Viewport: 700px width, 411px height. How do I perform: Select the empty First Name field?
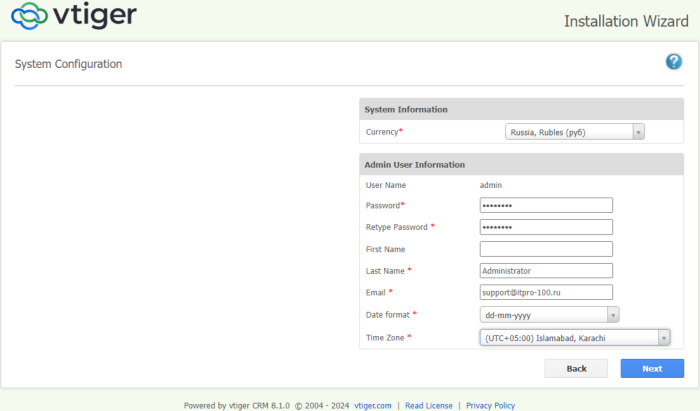[546, 249]
